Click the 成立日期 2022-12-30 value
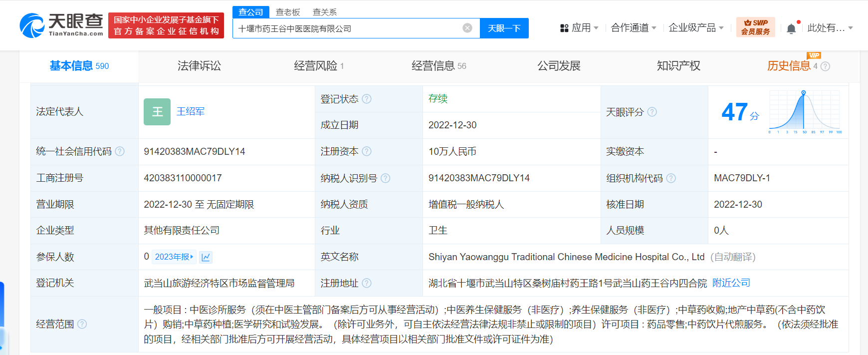Screen dimensions: 868x355 click(x=452, y=125)
